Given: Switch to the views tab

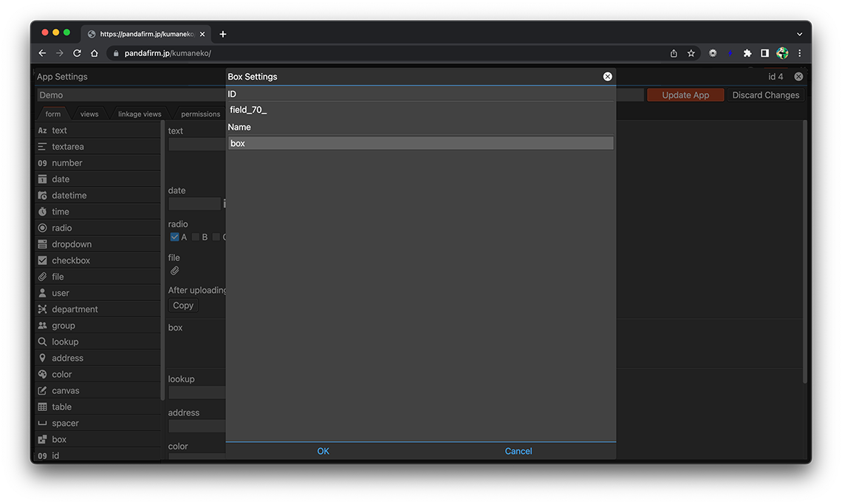Looking at the screenshot, I should click(89, 114).
